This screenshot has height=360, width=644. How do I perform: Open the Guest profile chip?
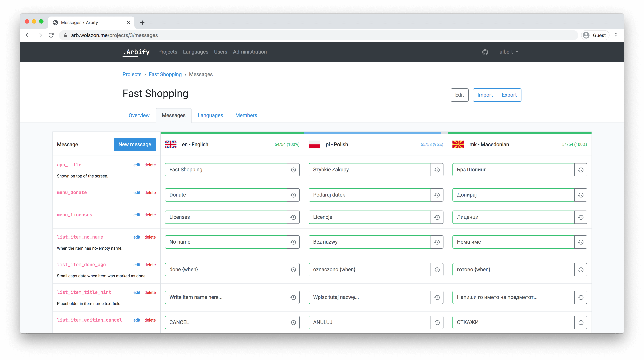(595, 35)
